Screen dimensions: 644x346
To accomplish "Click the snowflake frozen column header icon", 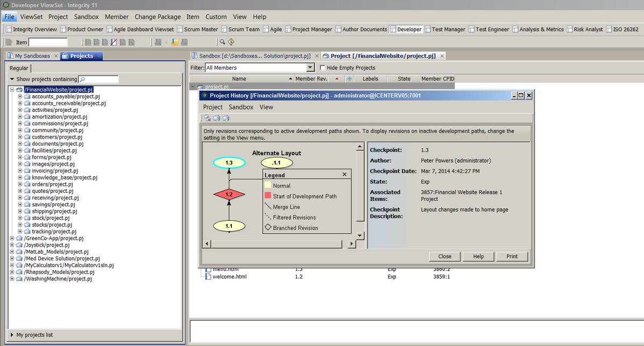I will [x=349, y=79].
